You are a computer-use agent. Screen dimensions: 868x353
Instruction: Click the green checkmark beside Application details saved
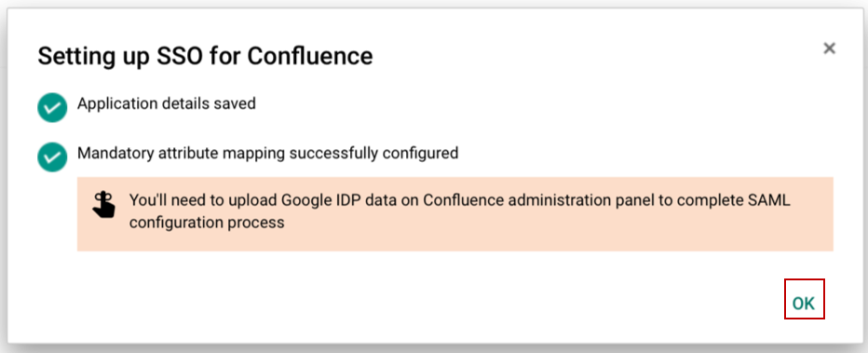tap(52, 107)
